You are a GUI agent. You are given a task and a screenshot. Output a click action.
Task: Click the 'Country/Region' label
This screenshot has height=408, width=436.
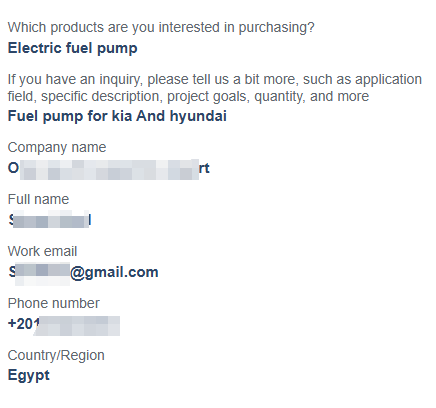tap(56, 356)
